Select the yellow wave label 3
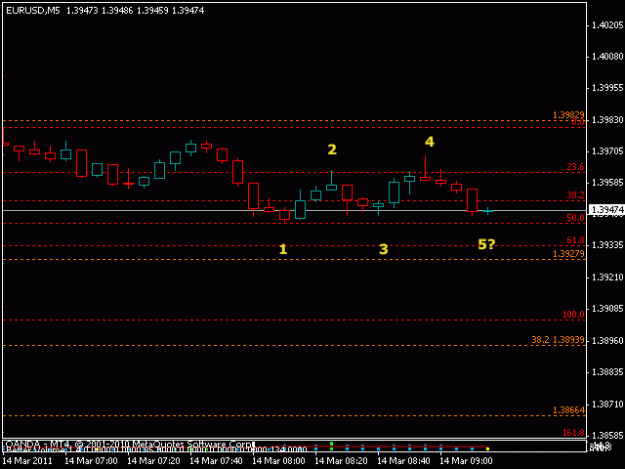Image resolution: width=625 pixels, height=469 pixels. [x=383, y=249]
